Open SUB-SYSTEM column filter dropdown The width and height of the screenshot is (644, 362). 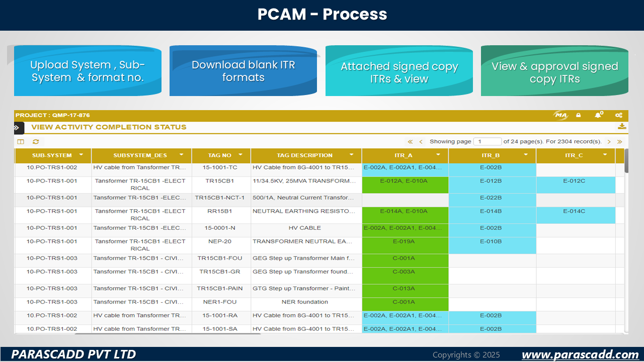tap(81, 155)
